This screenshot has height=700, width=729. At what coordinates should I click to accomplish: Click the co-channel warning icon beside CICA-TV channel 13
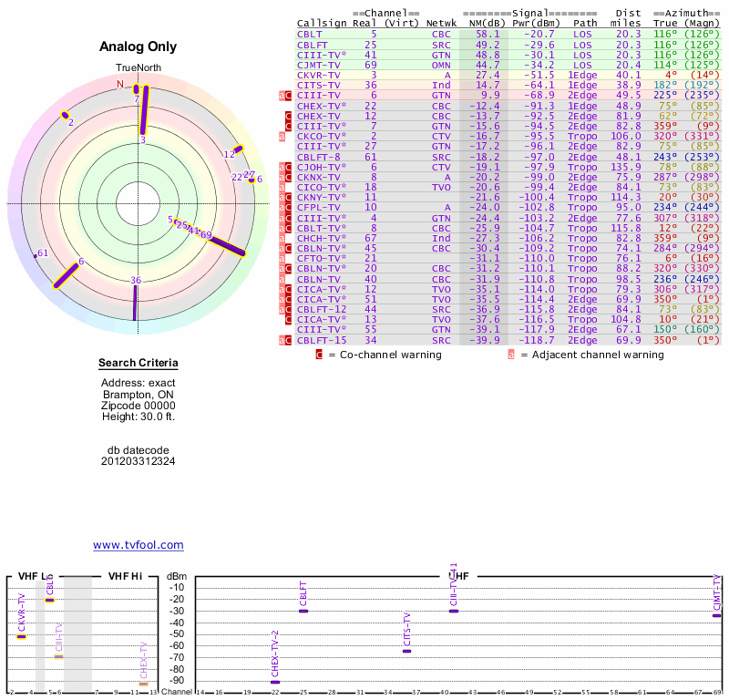[289, 319]
